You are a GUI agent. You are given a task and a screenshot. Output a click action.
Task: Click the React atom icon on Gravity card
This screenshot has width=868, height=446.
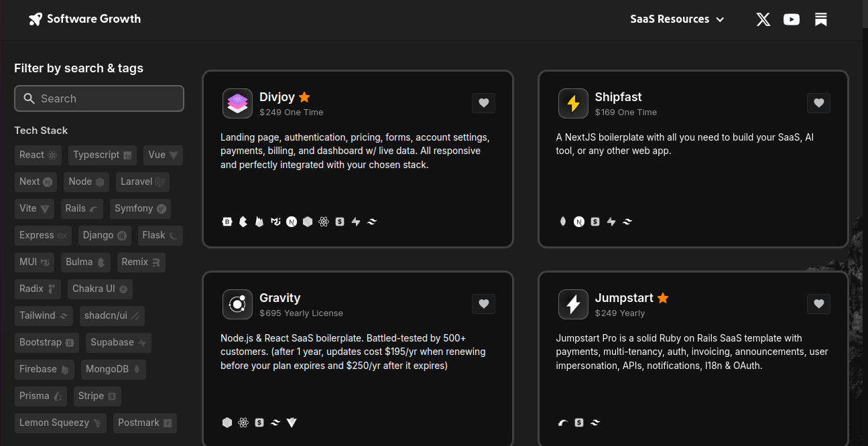(243, 423)
